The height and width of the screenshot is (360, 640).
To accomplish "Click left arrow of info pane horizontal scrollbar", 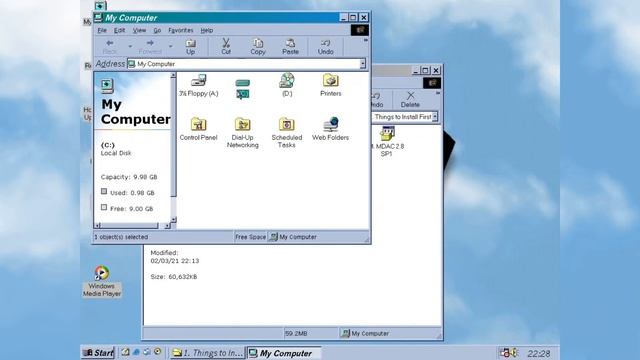I will click(98, 225).
